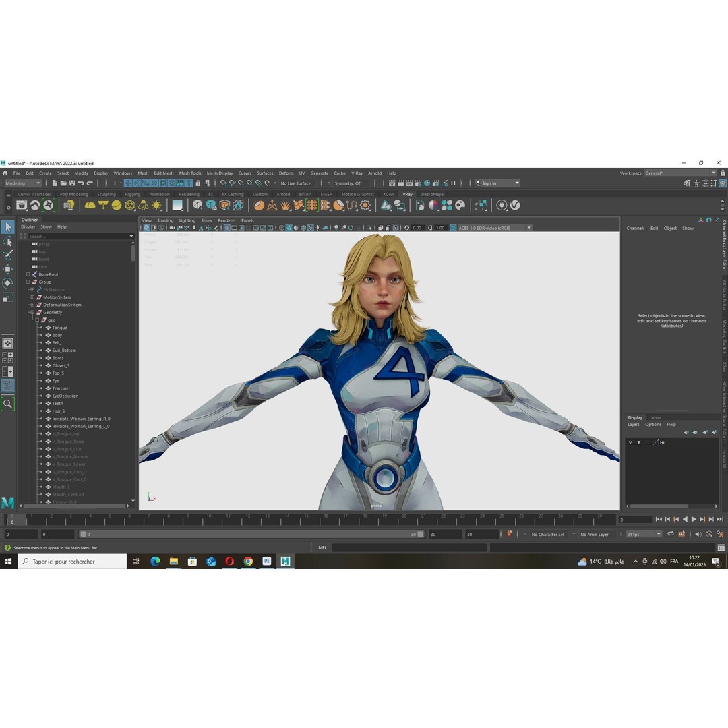
Task: Open the viewport Shading menu
Action: point(165,220)
